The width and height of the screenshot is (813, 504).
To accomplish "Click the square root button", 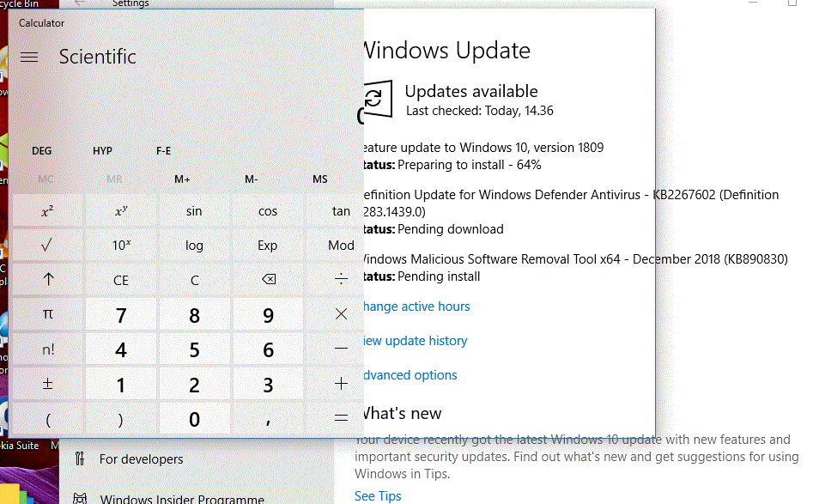I will coord(48,246).
